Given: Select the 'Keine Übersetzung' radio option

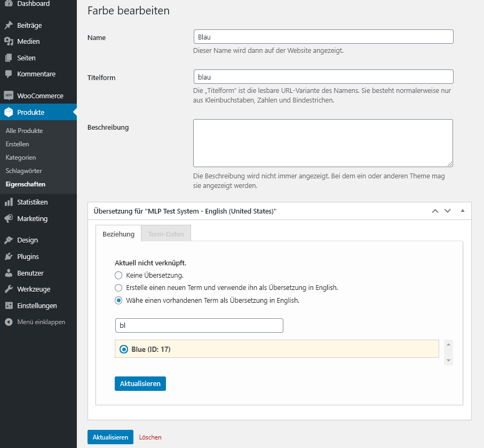Looking at the screenshot, I should coord(118,276).
